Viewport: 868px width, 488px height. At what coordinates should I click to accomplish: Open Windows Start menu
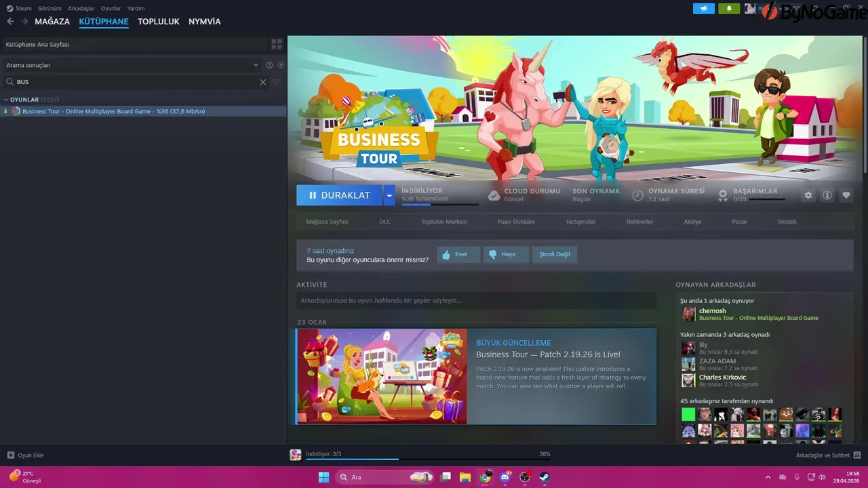tap(324, 477)
